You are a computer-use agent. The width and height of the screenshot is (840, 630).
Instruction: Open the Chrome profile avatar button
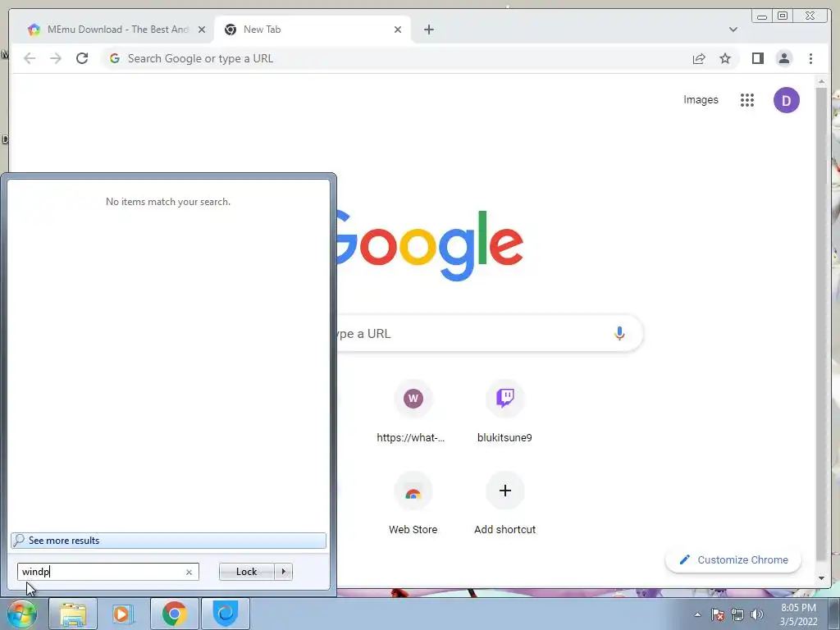click(783, 58)
